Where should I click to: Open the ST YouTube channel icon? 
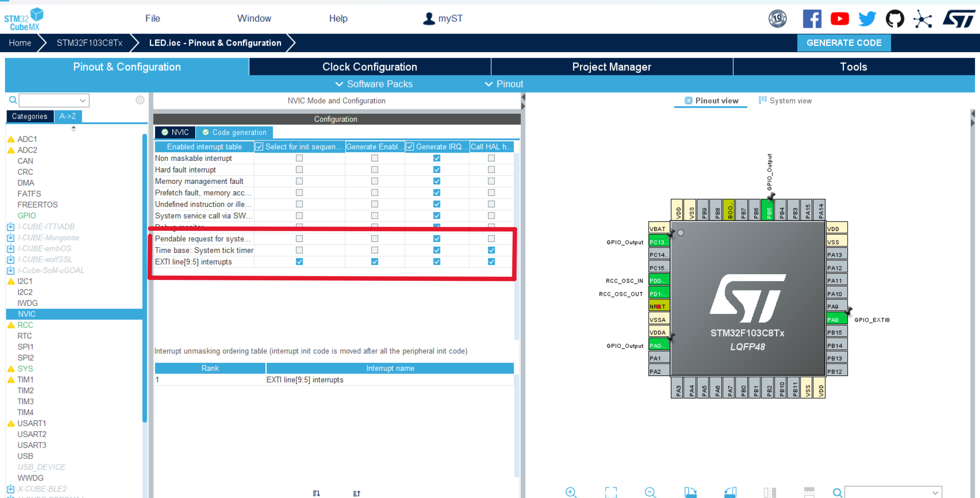[839, 19]
